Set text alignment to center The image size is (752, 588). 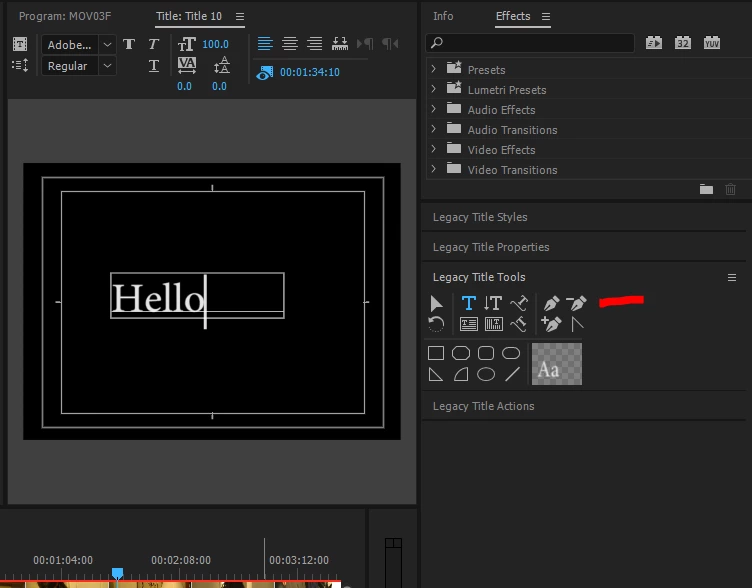point(290,44)
